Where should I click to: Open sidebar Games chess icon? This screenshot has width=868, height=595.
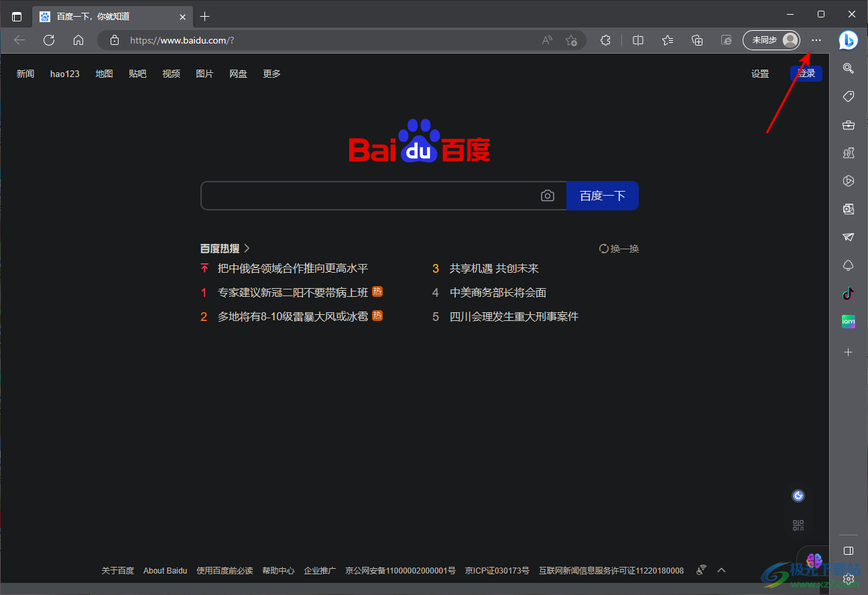click(848, 153)
